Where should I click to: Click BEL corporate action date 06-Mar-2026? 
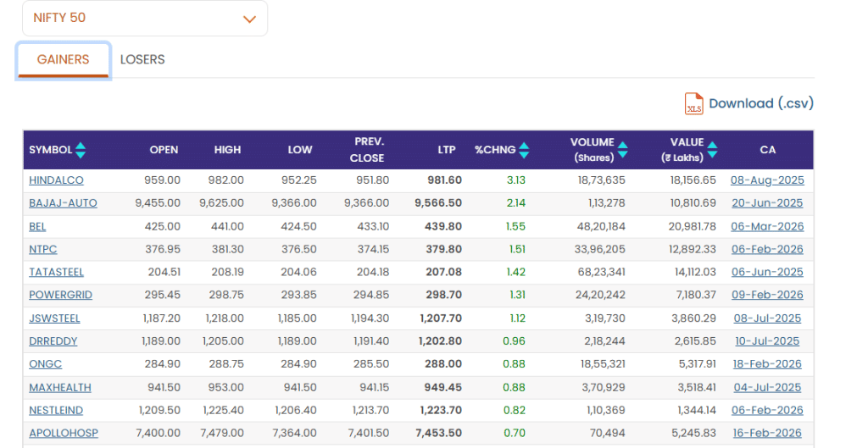766,226
